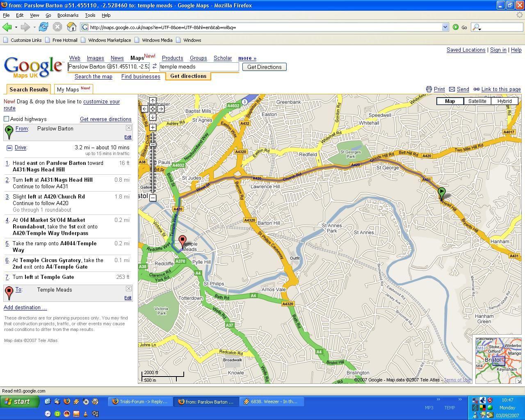Click the envelope icon next to Send
Image resolution: width=525 pixels, height=420 pixels.
(x=452, y=89)
